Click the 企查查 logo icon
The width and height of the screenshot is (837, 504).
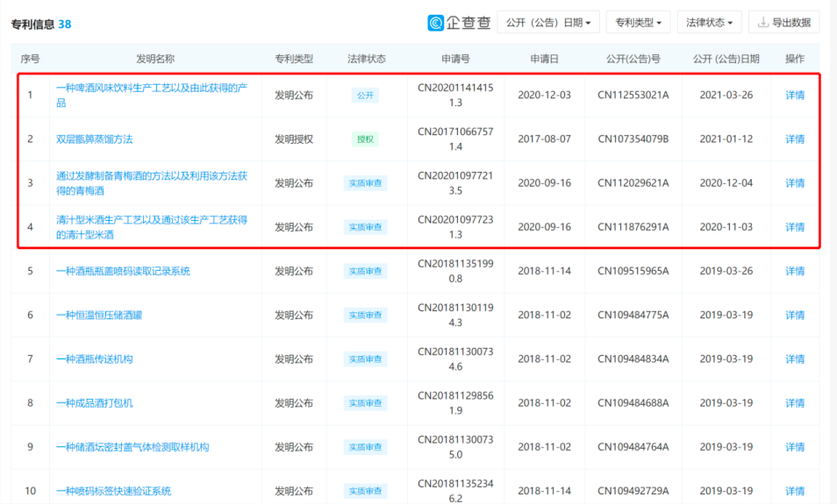(435, 23)
